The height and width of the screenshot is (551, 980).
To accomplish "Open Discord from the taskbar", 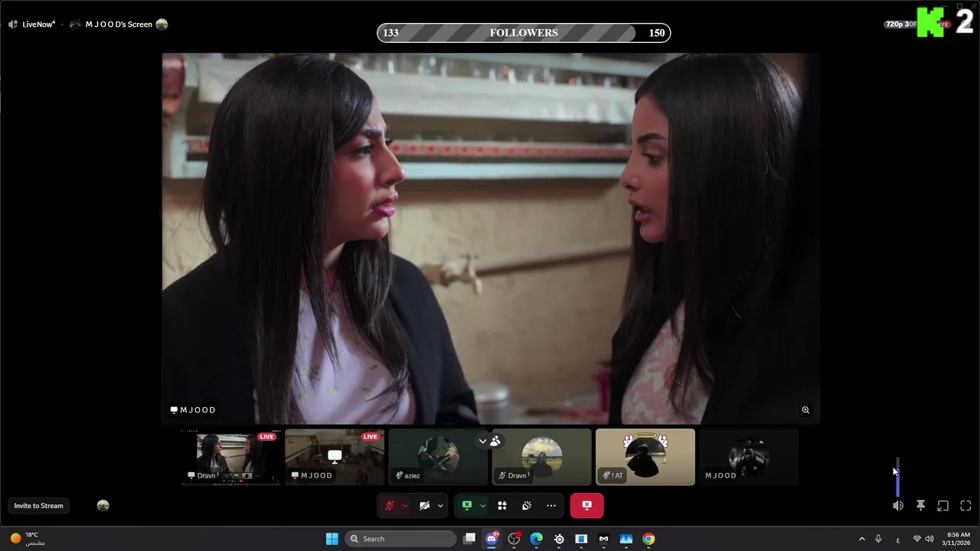I will [492, 539].
